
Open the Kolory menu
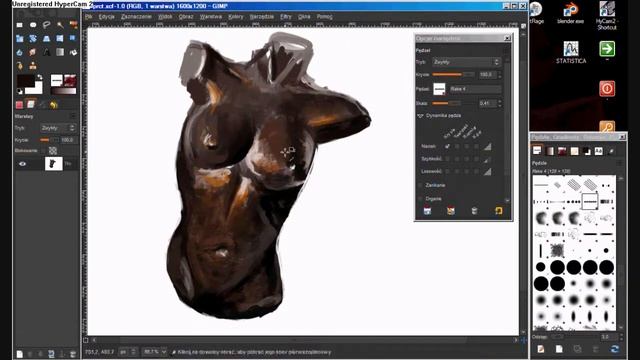pyautogui.click(x=236, y=17)
